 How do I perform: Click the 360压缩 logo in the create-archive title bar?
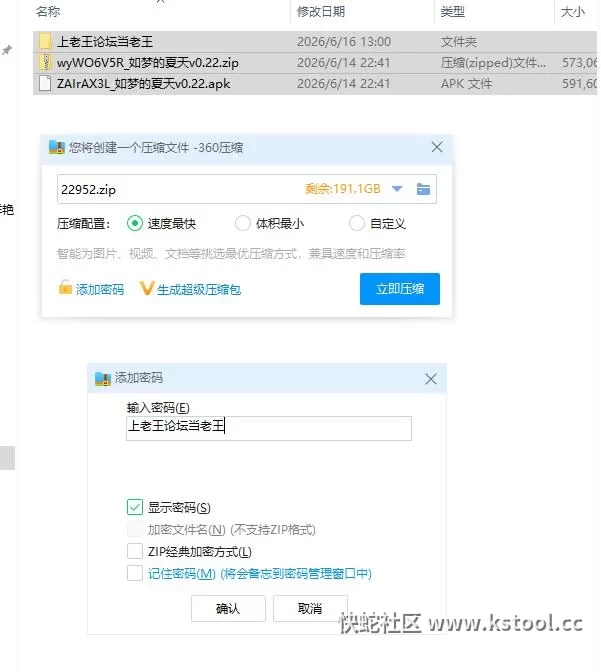coord(57,147)
